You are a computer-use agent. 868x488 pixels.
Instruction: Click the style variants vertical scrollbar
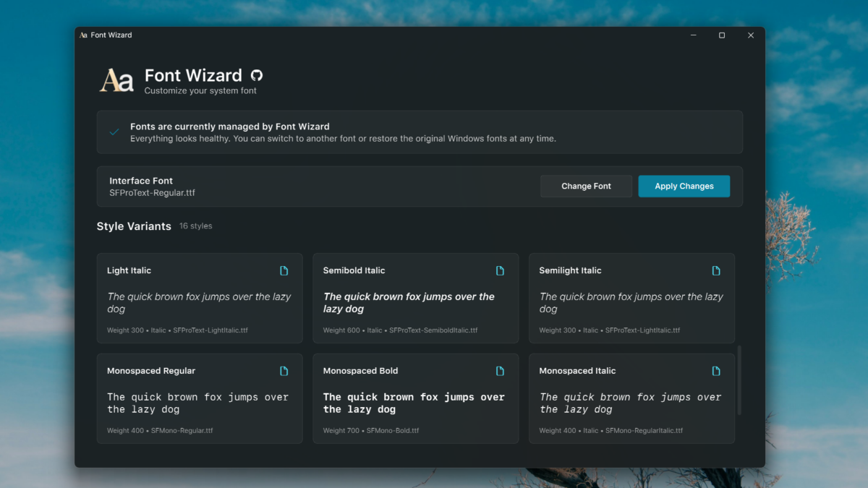[x=739, y=380]
